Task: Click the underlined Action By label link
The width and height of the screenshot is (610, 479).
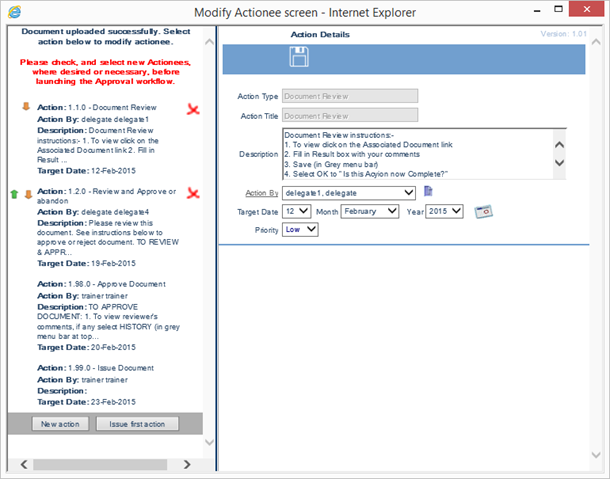Action: tap(262, 193)
